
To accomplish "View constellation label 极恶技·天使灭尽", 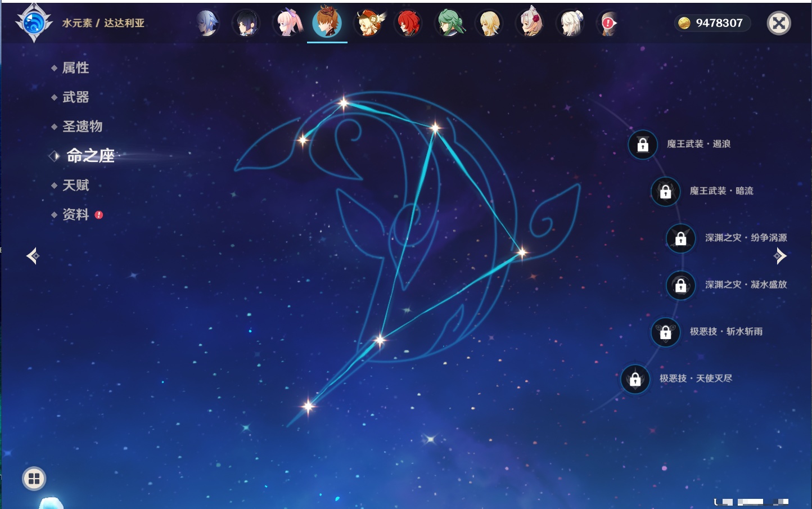I will 696,378.
